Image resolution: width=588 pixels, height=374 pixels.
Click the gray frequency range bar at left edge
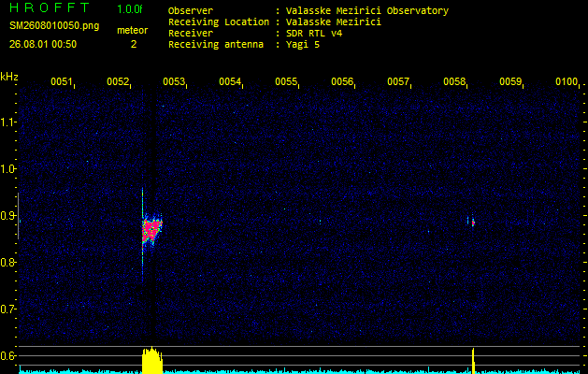pyautogui.click(x=18, y=216)
